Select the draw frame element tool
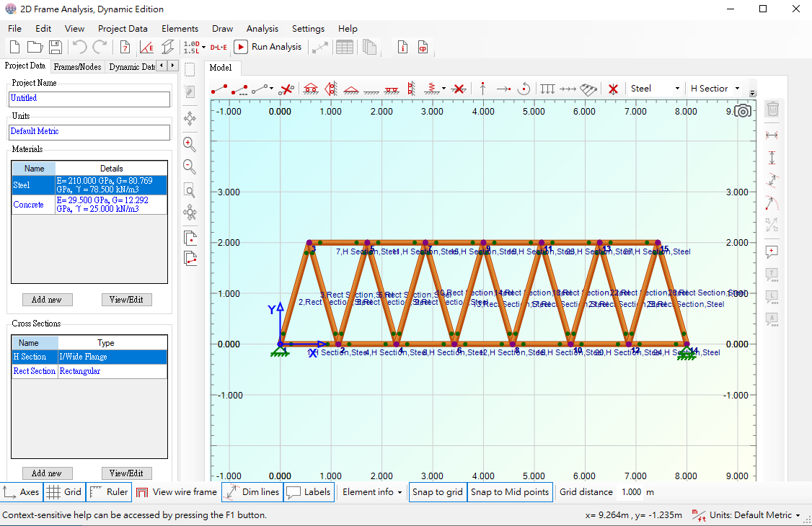The height and width of the screenshot is (526, 812). 219,89
